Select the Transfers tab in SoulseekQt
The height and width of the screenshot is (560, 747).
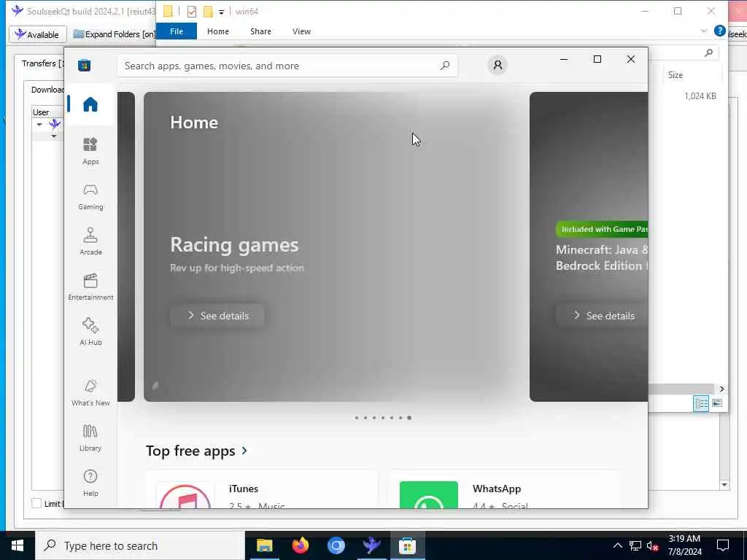[42, 63]
